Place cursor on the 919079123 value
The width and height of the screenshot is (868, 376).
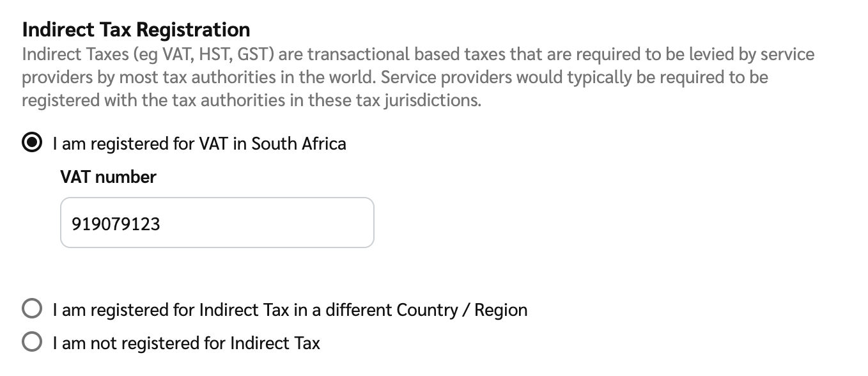[x=116, y=224]
